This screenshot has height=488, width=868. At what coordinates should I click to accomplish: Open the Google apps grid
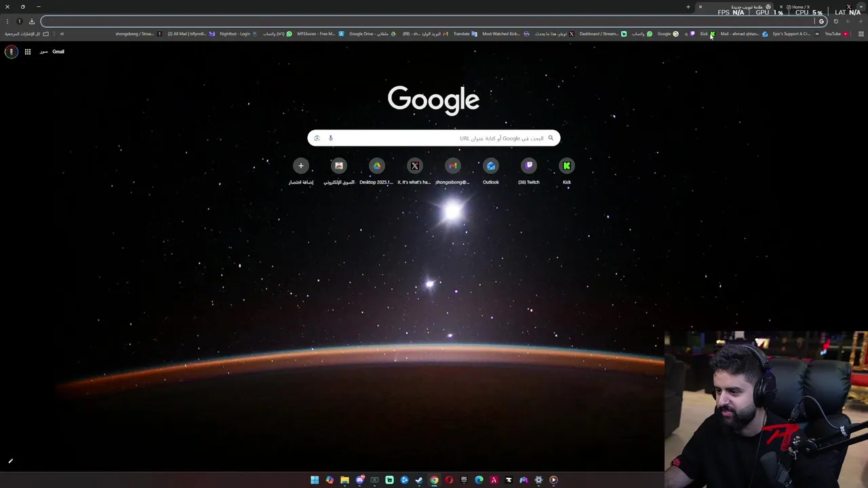(x=28, y=52)
